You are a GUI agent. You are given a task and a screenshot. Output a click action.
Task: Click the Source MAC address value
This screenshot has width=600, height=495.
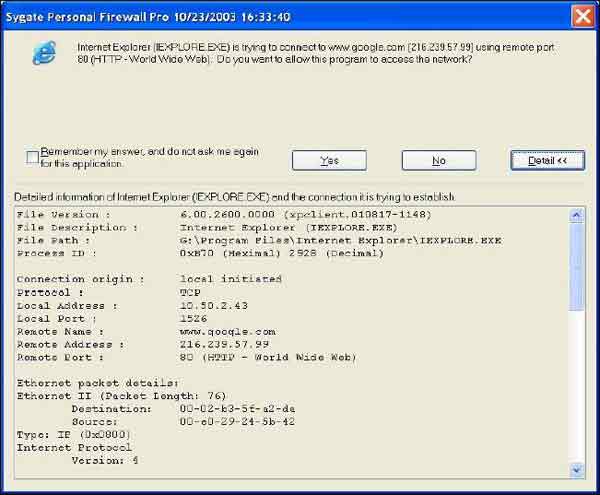point(237,422)
